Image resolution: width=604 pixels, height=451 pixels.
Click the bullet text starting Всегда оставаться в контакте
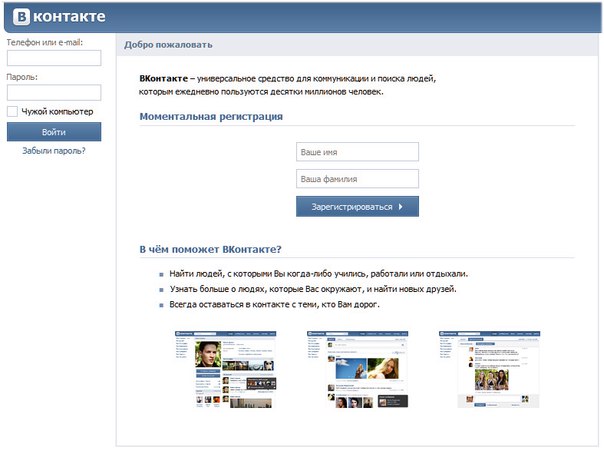tap(274, 304)
